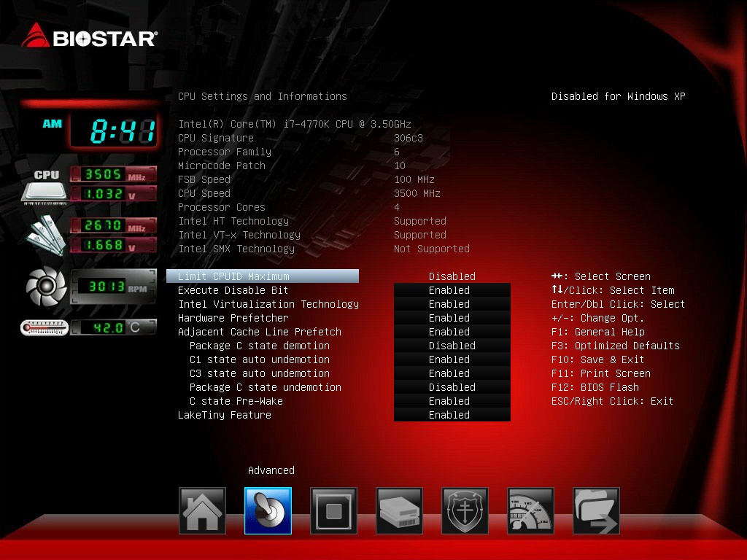747x560 pixels.
Task: Open the Save & Exit folder icon
Action: tap(597, 510)
